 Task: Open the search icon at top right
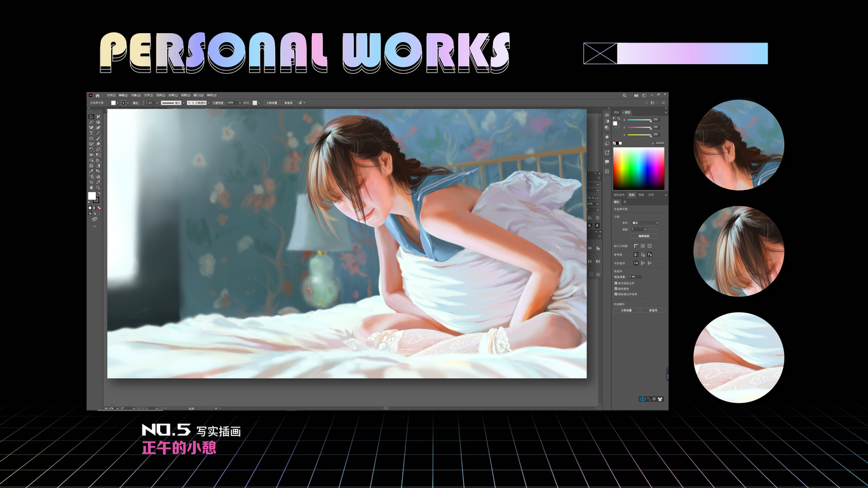(x=625, y=95)
